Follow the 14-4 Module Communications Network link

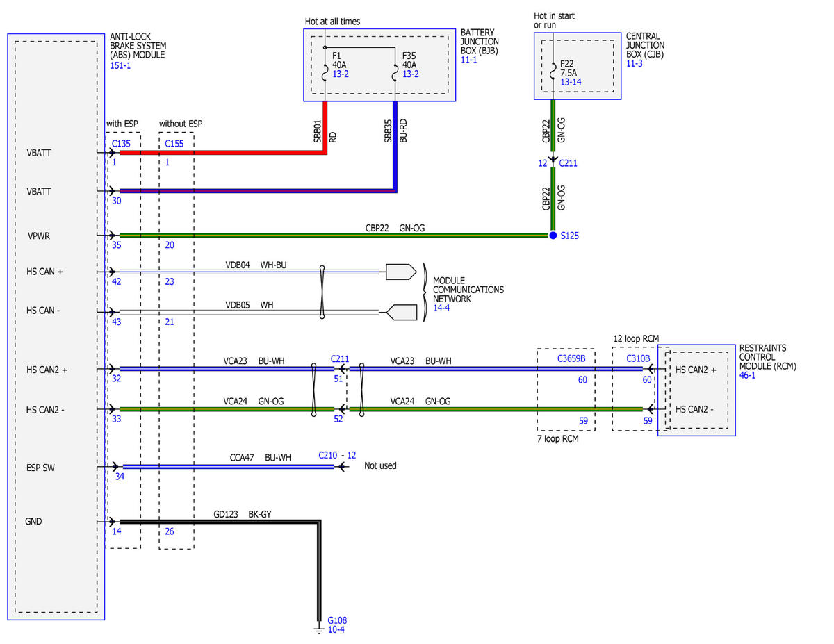441,308
